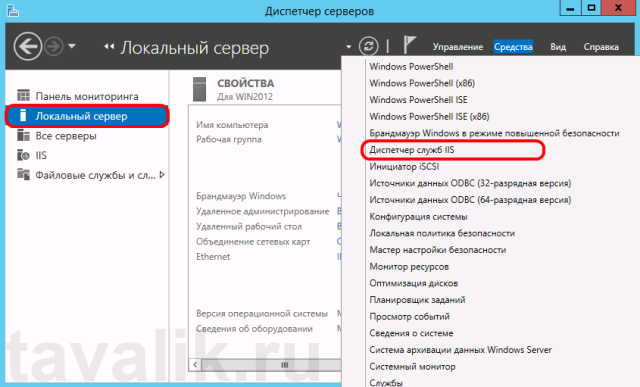Open Брандмауэр Windows в режиме повышенной безопасности
Viewport: 640px width, 387px height.
[x=494, y=133]
